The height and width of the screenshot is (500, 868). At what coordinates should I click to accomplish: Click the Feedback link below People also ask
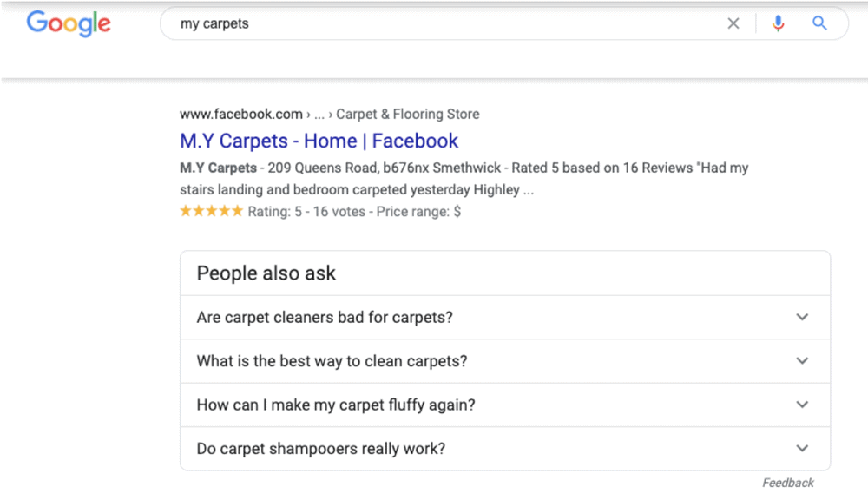point(787,483)
